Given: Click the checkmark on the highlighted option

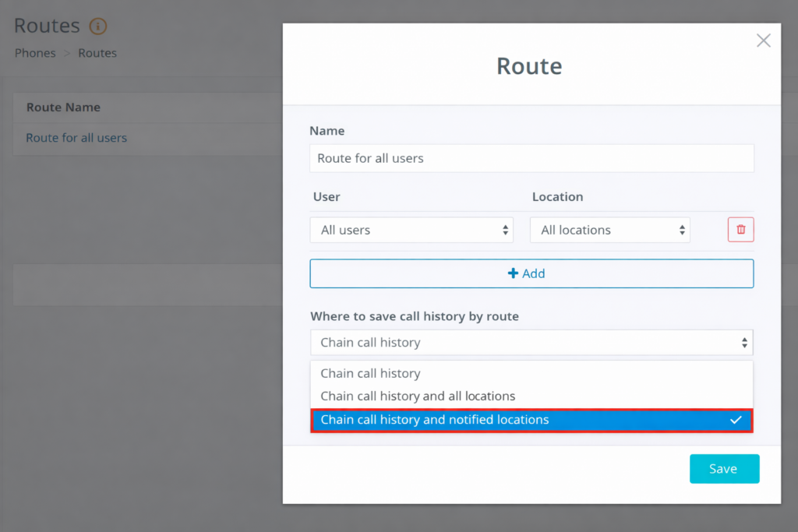Looking at the screenshot, I should (735, 420).
